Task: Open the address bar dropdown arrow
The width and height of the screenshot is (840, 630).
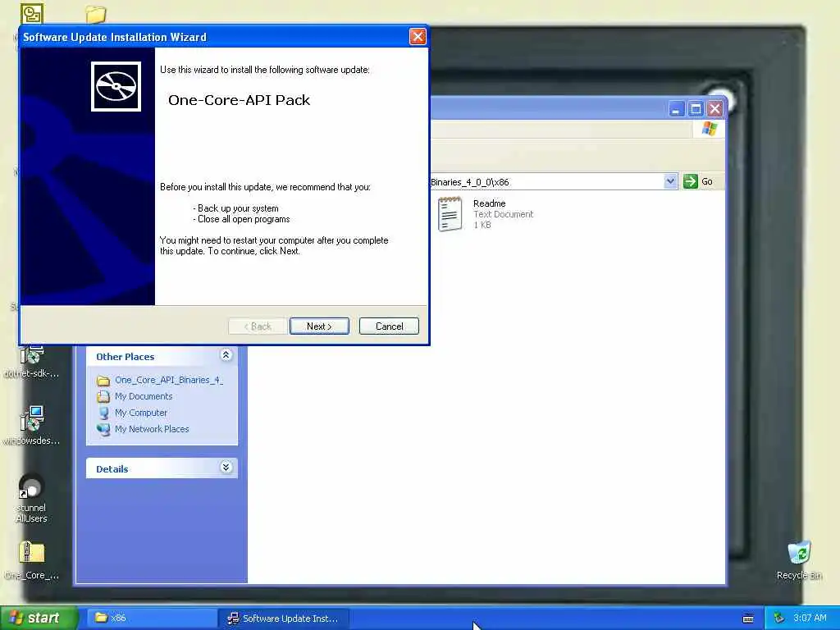Action: pyautogui.click(x=670, y=181)
